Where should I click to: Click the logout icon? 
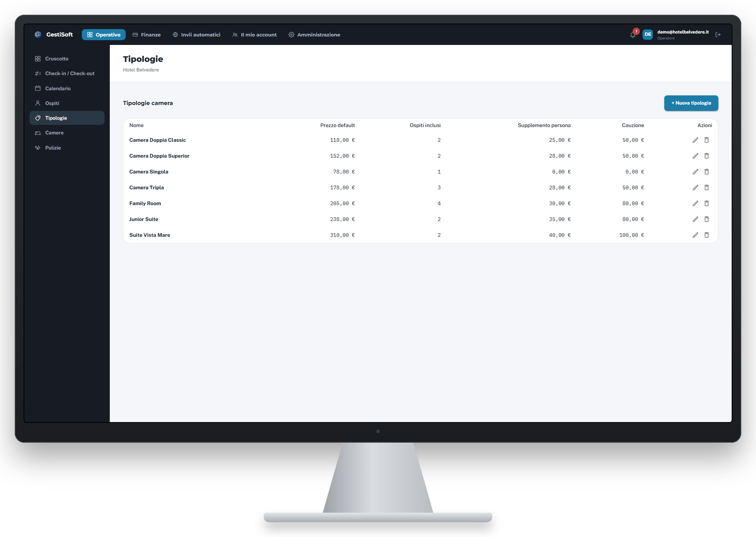click(718, 35)
